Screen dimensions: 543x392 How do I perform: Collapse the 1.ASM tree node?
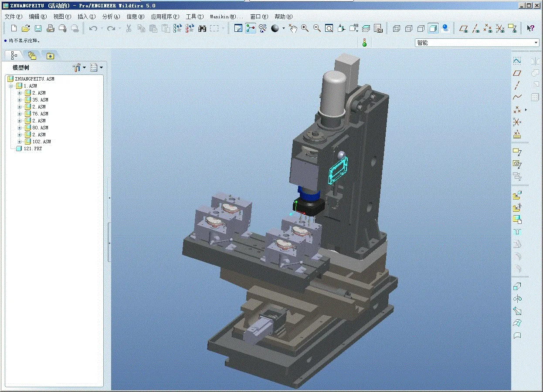coord(11,86)
